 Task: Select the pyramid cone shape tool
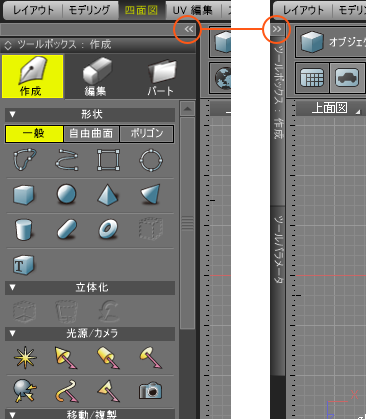(108, 195)
